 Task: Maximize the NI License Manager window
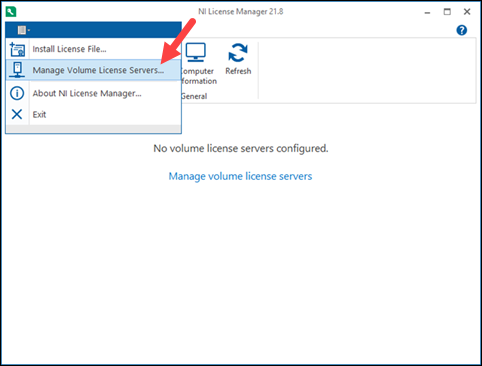[447, 12]
